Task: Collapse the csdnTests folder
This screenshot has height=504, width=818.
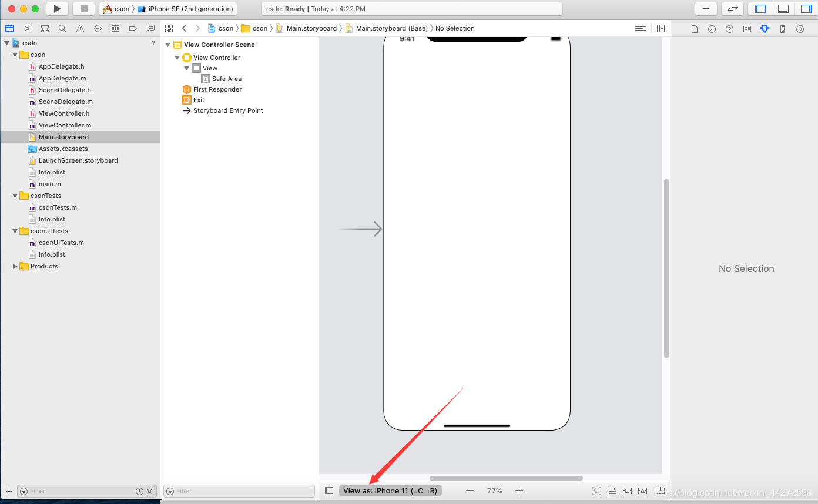Action: [15, 196]
